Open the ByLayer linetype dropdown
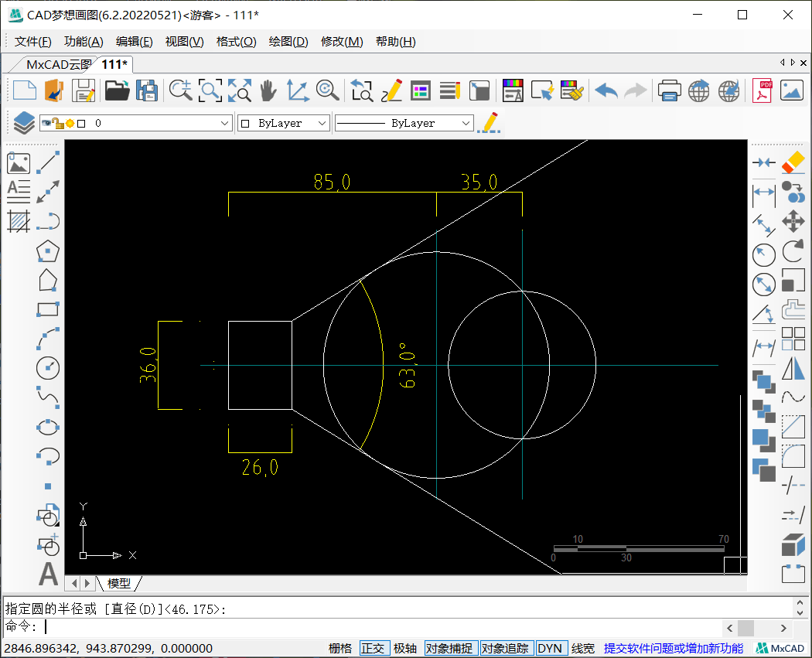 click(x=466, y=123)
